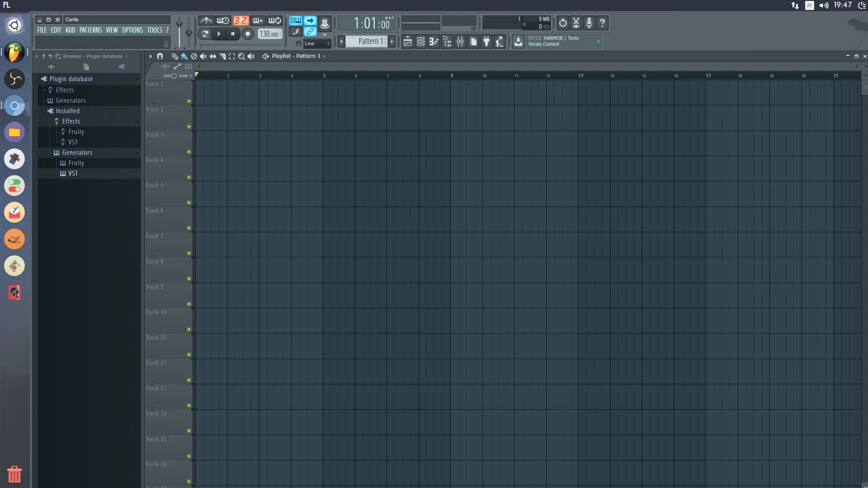Mute Track 1 using its green LED
The width and height of the screenshot is (868, 488).
[189, 101]
